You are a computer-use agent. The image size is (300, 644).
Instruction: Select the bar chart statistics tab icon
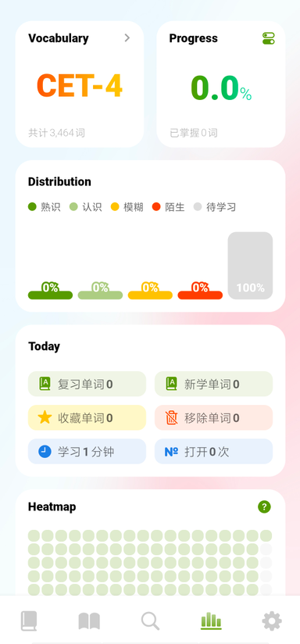[211, 621]
